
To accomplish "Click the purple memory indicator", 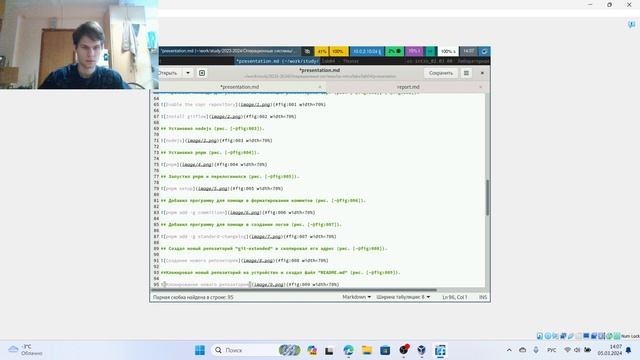I will coord(414,51).
